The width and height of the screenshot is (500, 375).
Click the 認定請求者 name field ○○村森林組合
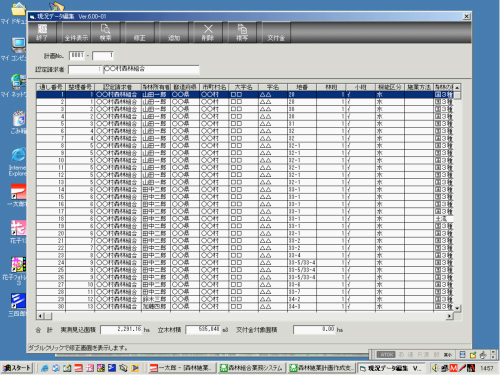point(151,69)
